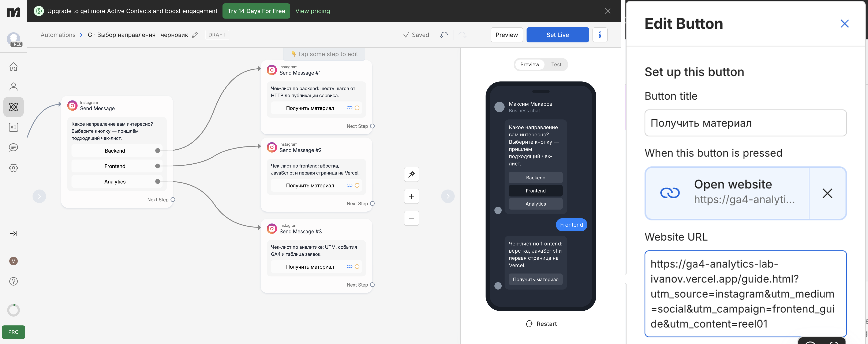Zoom out with the minus button
Screen dimensions: 868x344
coord(411,218)
